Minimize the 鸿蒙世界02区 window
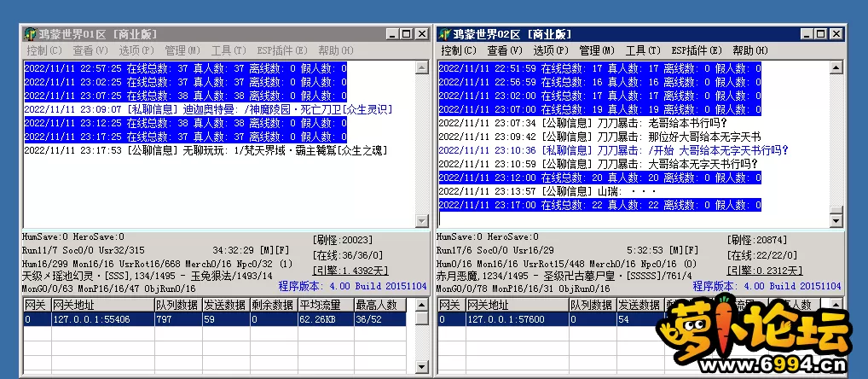Screen dimensions: 868x379 coord(807,34)
